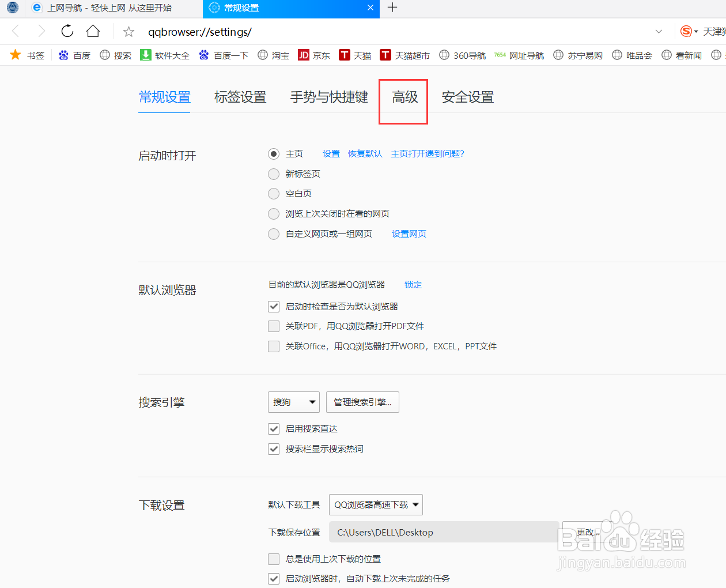Open the 搜狗 search engine dropdown
Viewport: 726px width, 588px height.
click(x=293, y=402)
